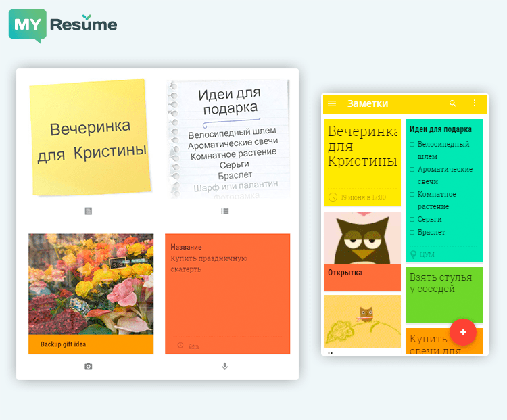This screenshot has height=420, width=507.
Task: Open the three-dot overflow menu
Action: [475, 103]
